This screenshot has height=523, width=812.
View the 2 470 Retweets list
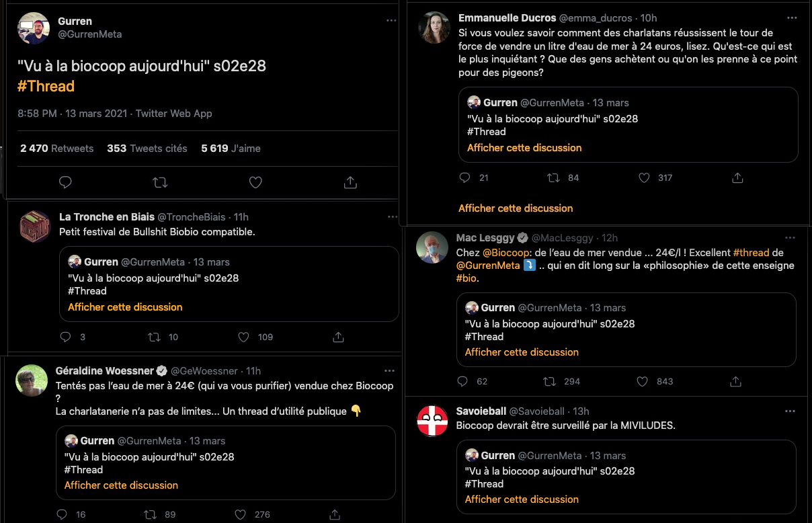click(x=56, y=149)
